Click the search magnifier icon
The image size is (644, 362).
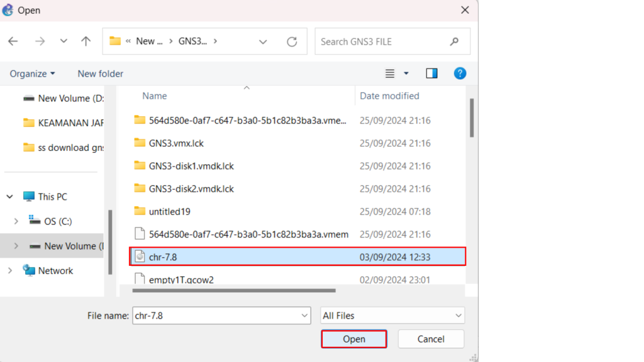[x=454, y=41]
